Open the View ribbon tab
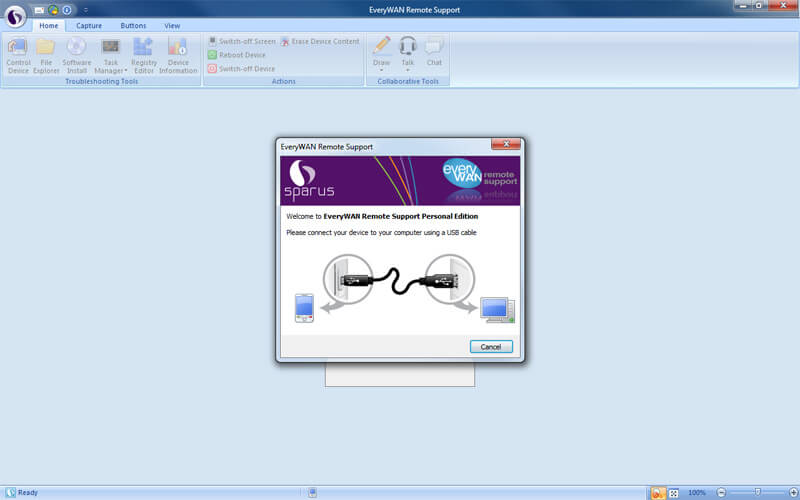Screen dimensions: 800x500 [172, 26]
